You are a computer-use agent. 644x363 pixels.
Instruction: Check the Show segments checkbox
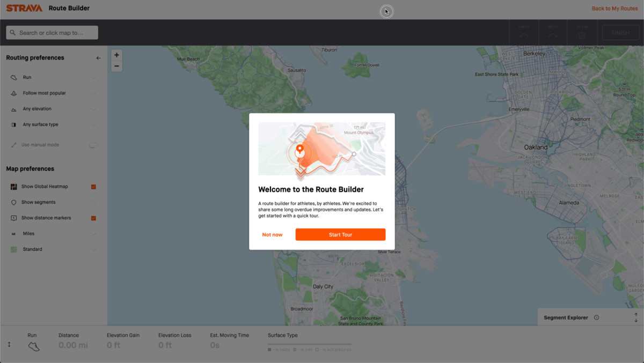93,202
